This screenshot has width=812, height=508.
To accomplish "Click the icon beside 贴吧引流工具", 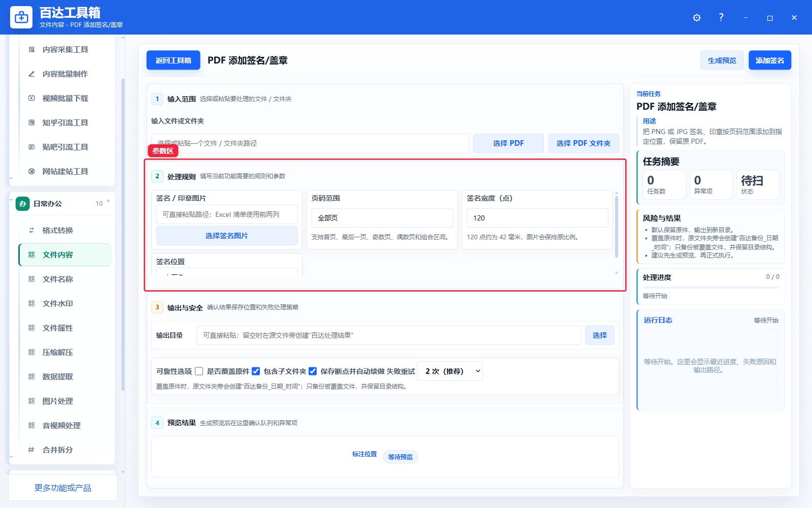I will point(31,147).
